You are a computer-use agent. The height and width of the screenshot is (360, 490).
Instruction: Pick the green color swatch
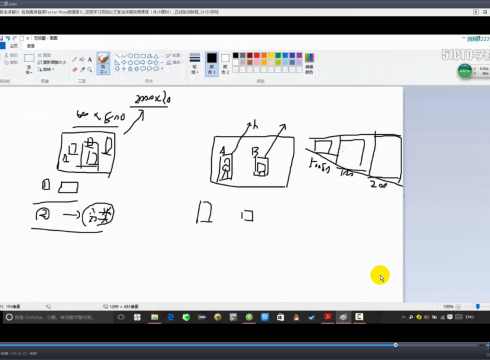(x=278, y=55)
